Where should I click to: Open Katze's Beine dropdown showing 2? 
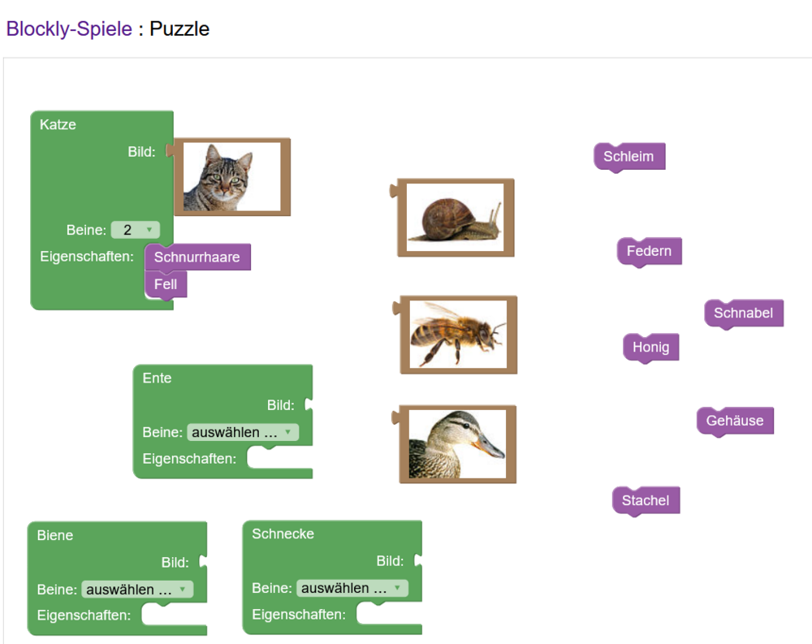[x=136, y=230]
